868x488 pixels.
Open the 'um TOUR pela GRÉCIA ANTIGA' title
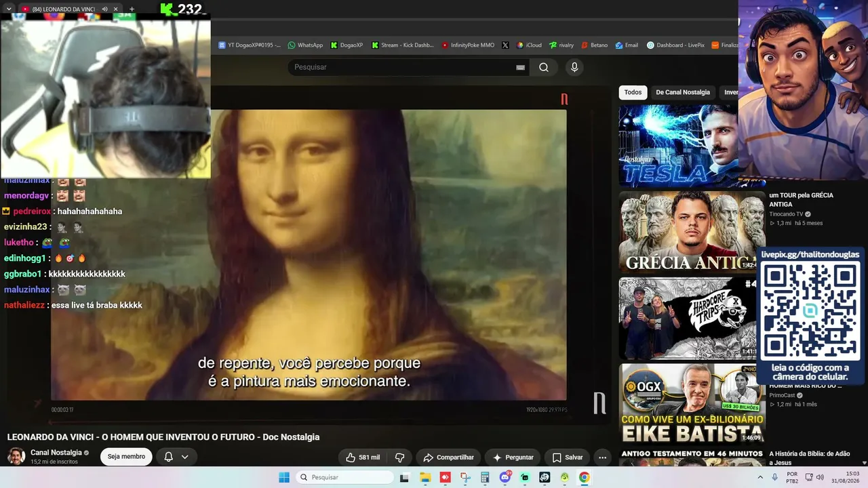point(802,199)
